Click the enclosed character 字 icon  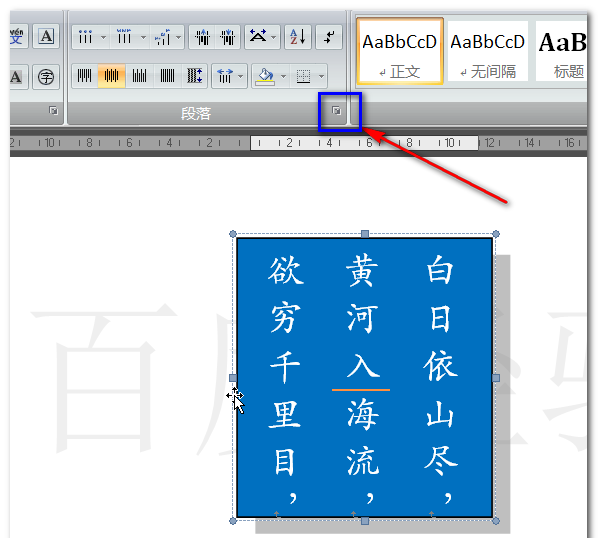46,77
